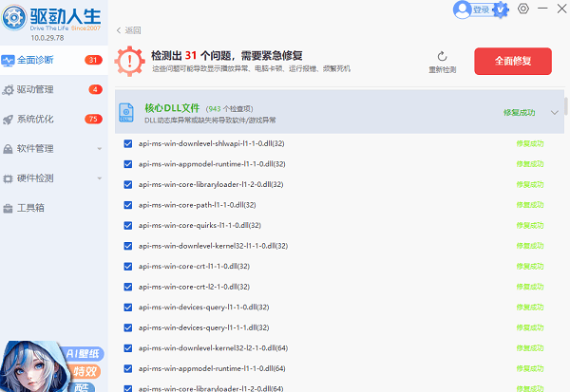
Task: Collapse the 核心DLL文件 section chevron
Action: (555, 113)
